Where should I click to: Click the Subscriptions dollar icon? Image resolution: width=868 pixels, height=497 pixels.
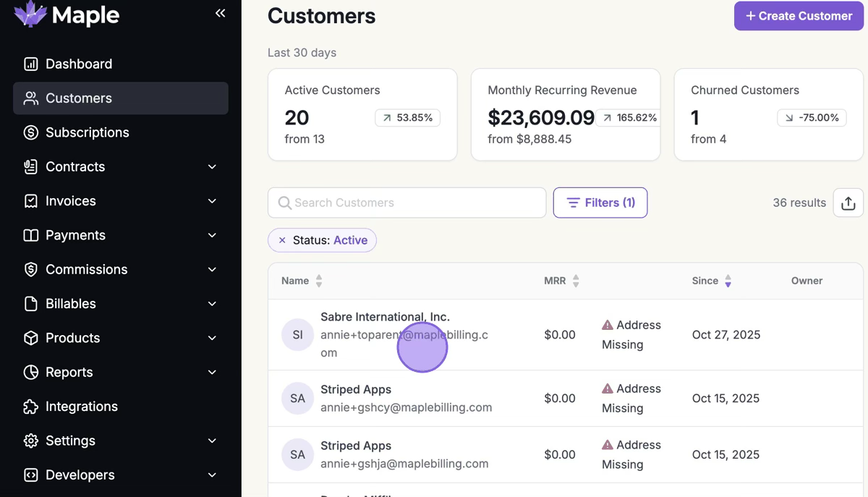click(30, 132)
